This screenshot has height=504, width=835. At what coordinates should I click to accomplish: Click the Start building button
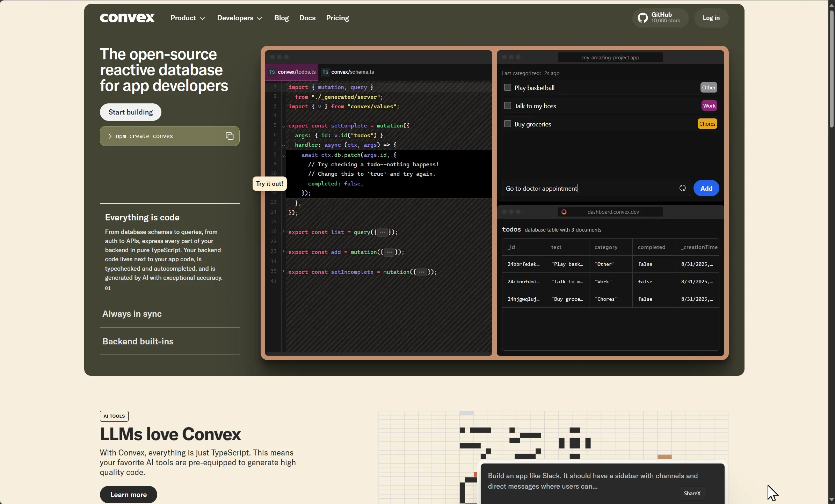(131, 112)
